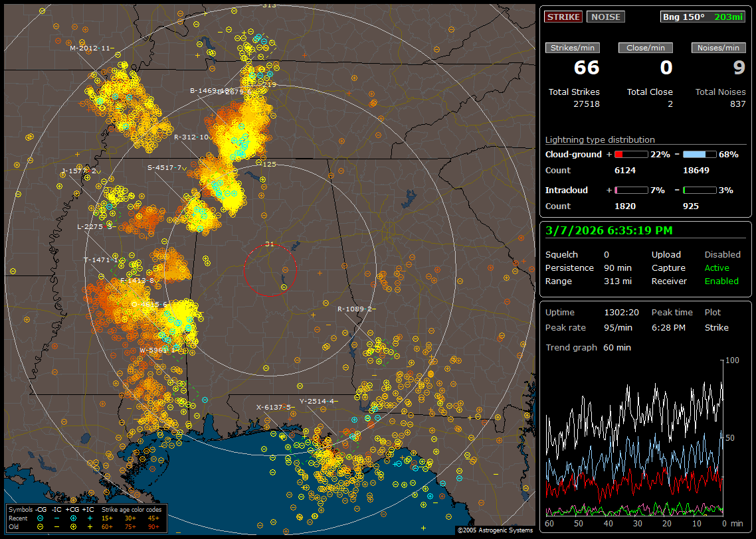Select storm cell label M-2012-11
The image size is (756, 539).
(x=90, y=48)
